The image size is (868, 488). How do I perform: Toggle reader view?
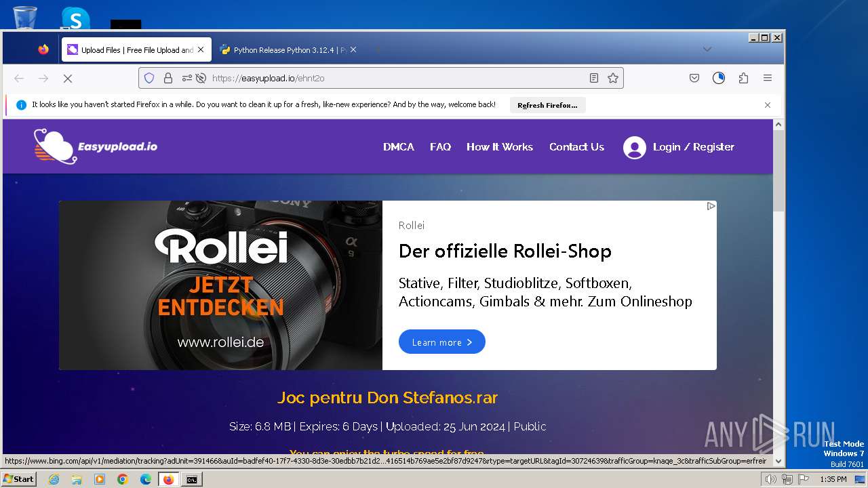(x=594, y=78)
